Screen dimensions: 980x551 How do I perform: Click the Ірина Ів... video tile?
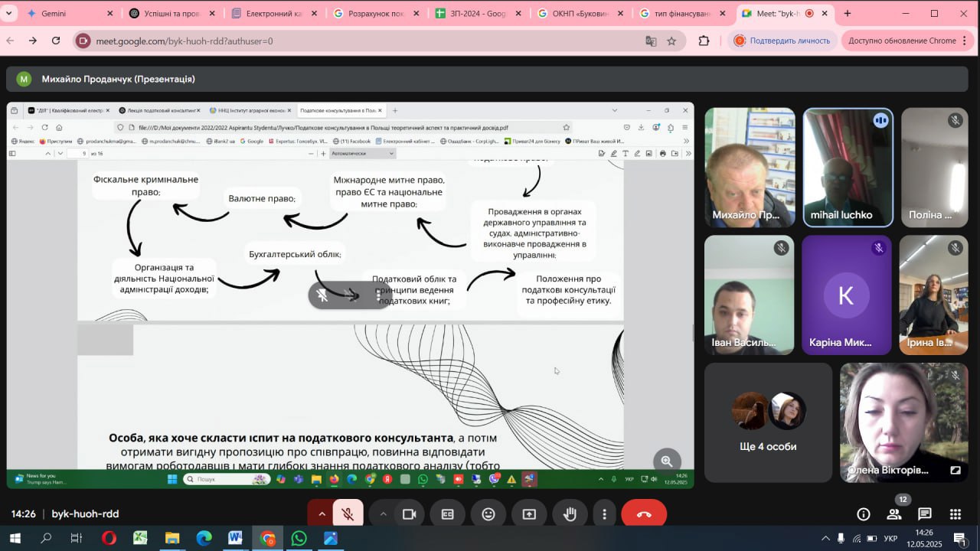[x=936, y=295]
